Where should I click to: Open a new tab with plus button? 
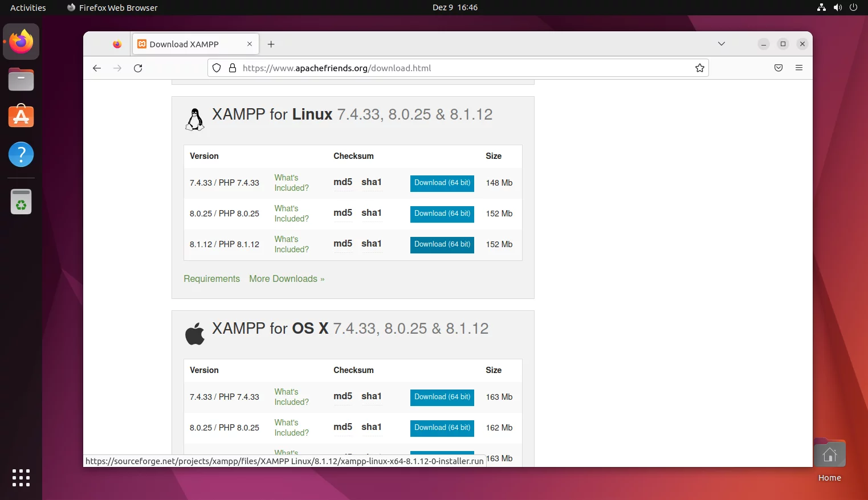[x=271, y=44]
